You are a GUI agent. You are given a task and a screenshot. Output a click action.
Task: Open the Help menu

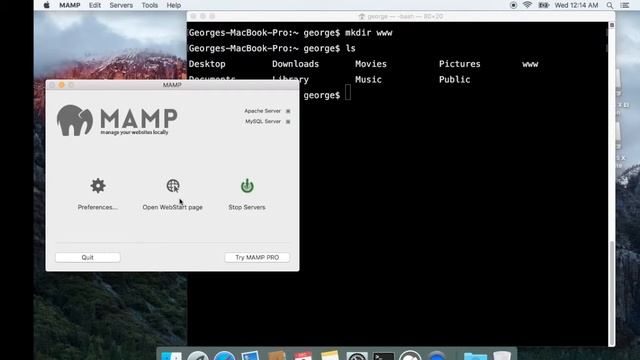(173, 5)
